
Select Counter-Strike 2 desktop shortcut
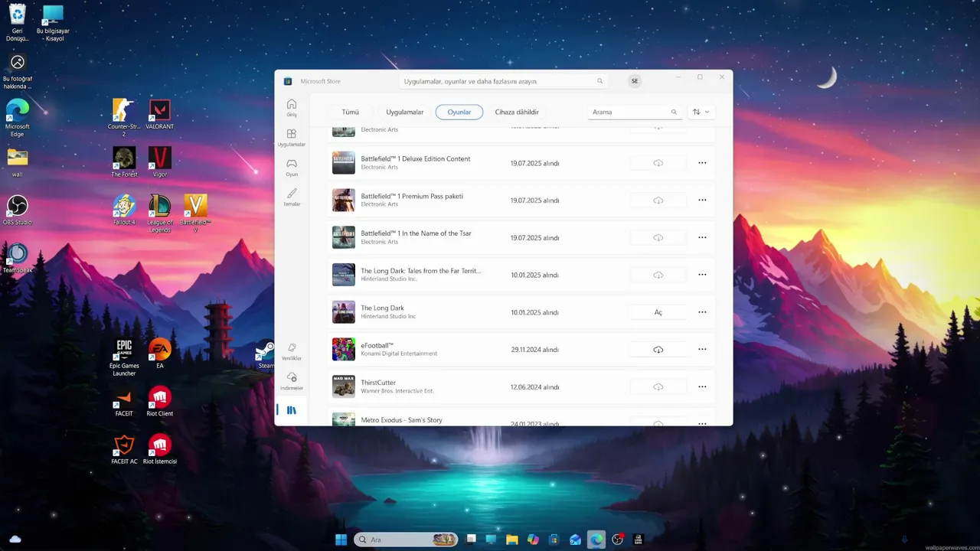124,118
